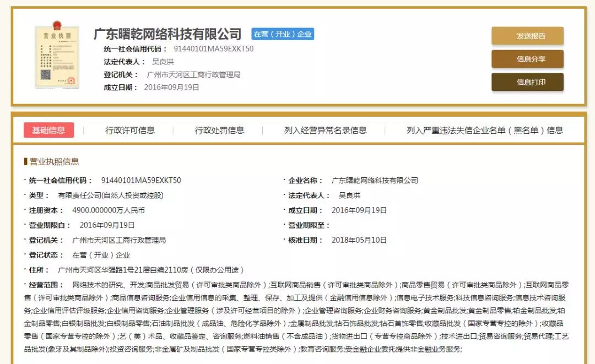Click the 发送报告 button
Image resolution: width=595 pixels, height=364 pixels.
click(527, 36)
